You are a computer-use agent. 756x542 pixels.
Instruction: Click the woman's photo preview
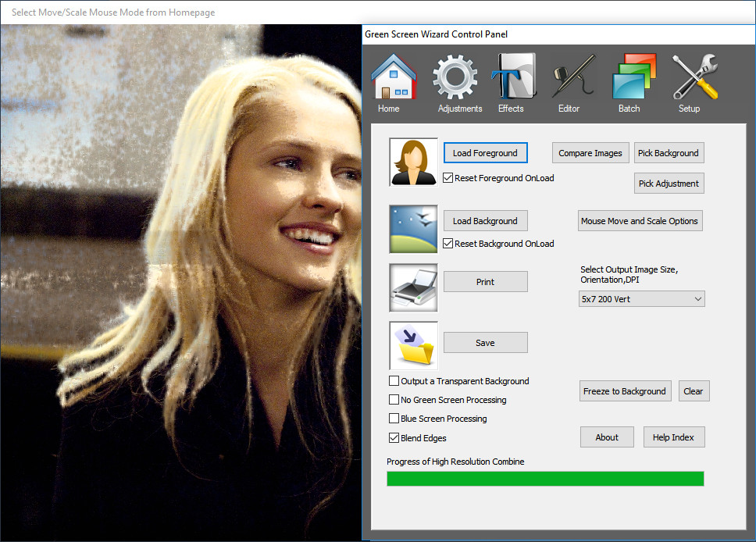[x=181, y=283]
